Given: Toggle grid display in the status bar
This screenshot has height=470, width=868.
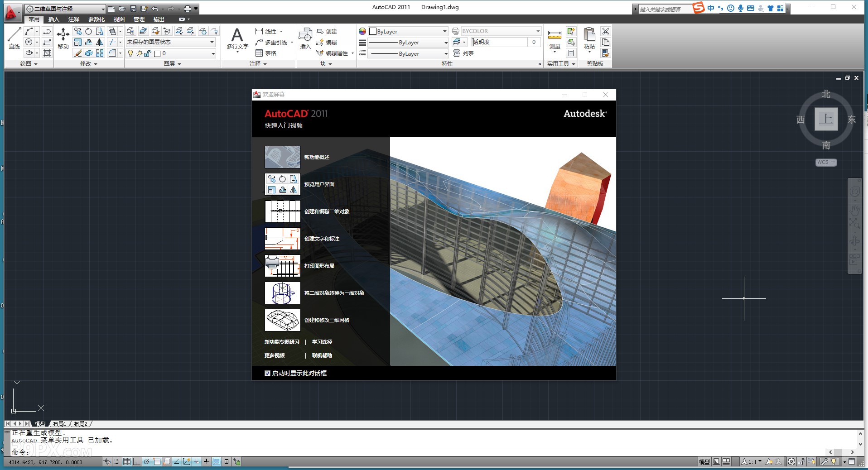Looking at the screenshot, I should pos(127,462).
